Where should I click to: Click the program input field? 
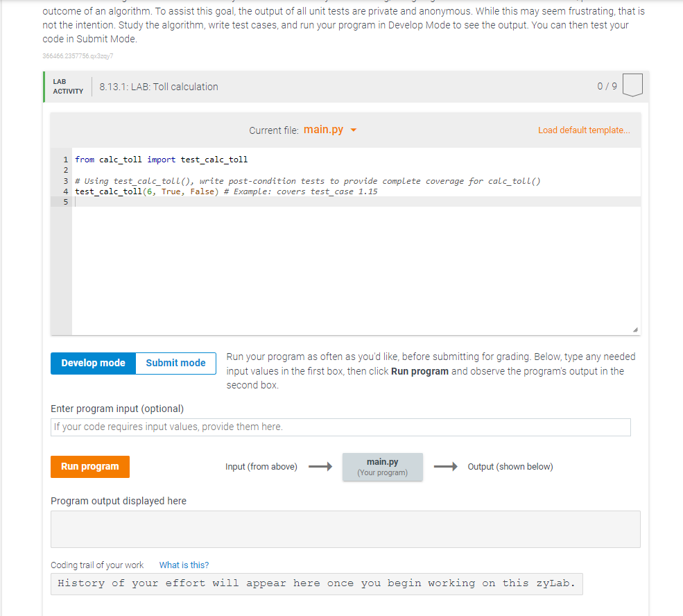point(340,427)
